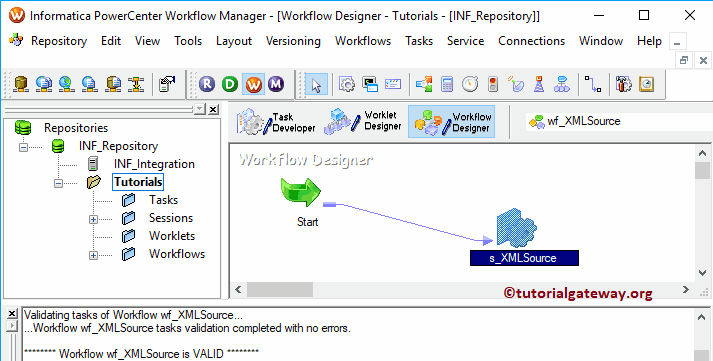Click the Start task green arrow
The image size is (713, 361).
click(301, 192)
